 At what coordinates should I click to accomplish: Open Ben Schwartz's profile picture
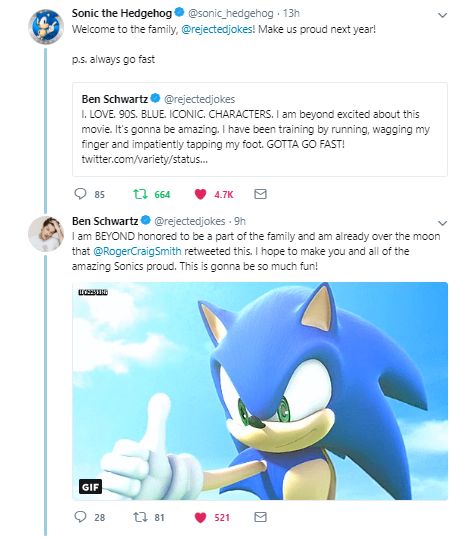(x=46, y=234)
